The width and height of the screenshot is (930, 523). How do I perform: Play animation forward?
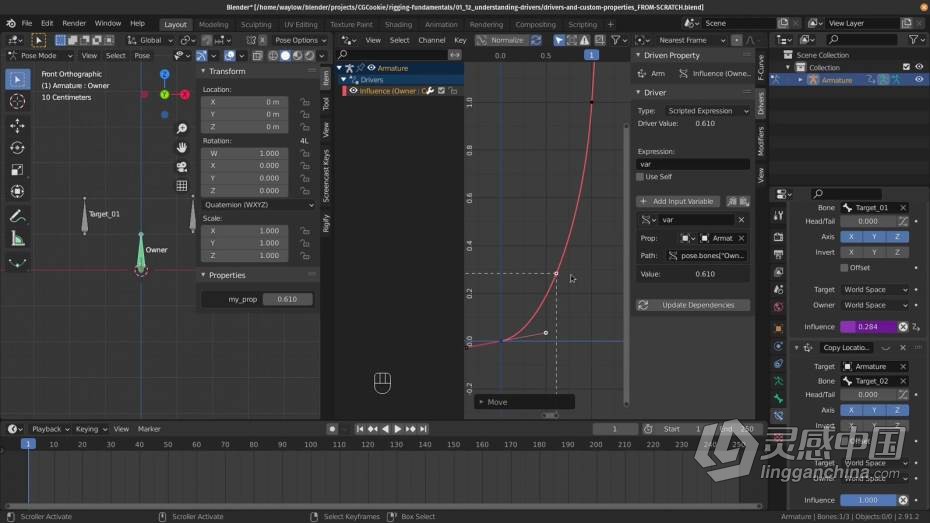coord(397,429)
